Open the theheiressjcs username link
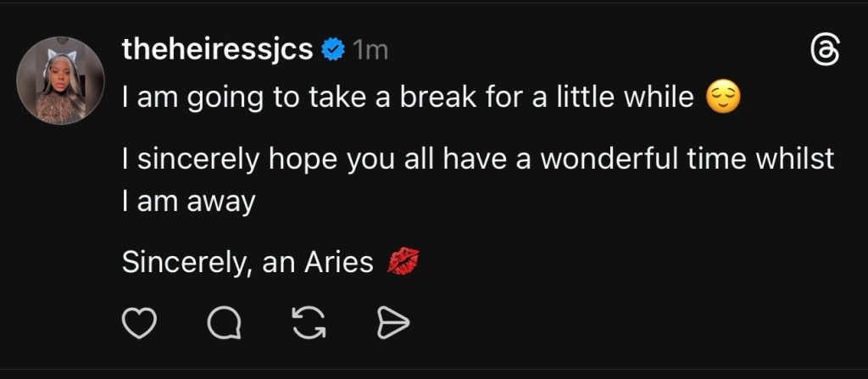 pos(217,50)
